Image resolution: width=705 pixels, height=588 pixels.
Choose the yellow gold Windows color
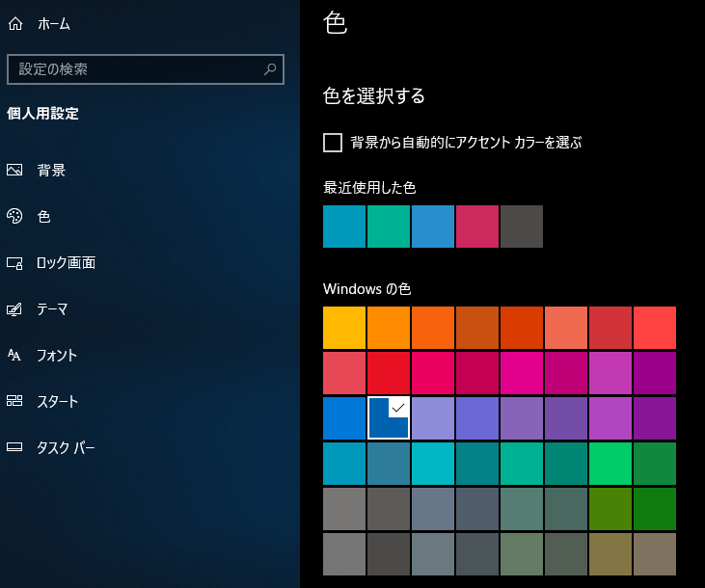344,328
